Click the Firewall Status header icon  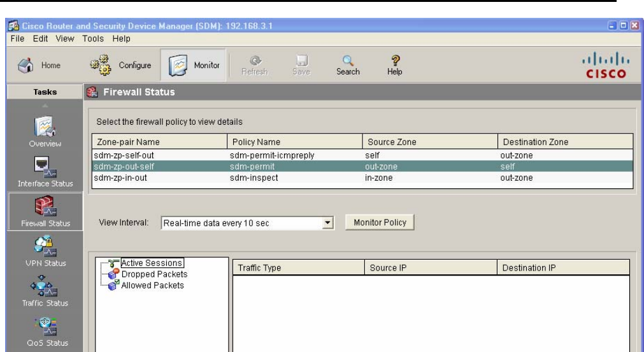pyautogui.click(x=92, y=92)
